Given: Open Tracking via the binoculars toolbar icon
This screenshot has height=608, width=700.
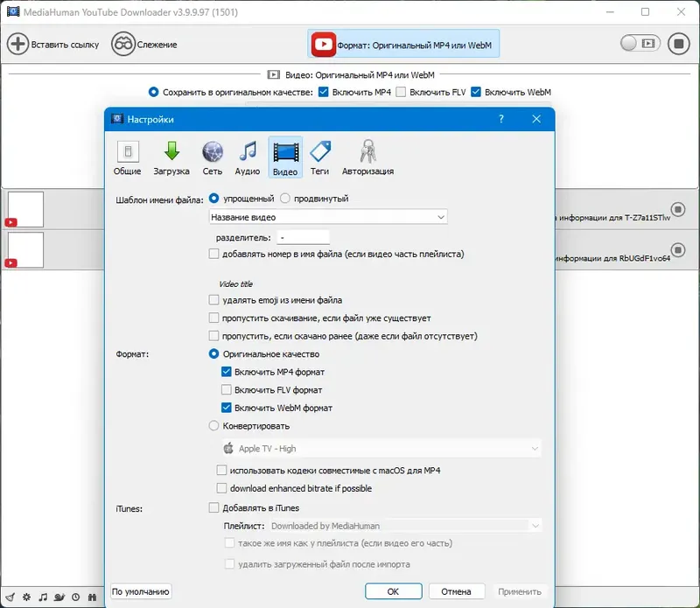Looking at the screenshot, I should (123, 45).
